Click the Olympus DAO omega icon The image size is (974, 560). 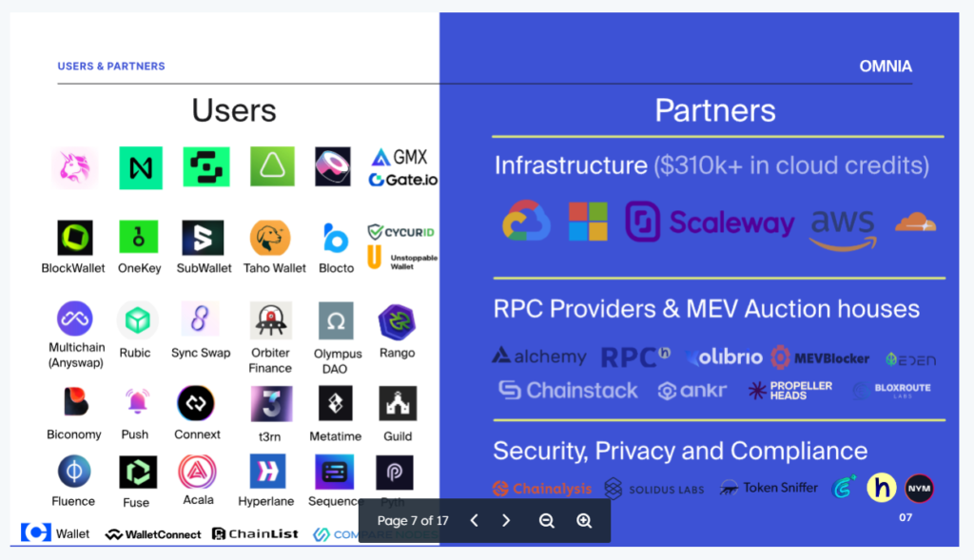coord(336,321)
